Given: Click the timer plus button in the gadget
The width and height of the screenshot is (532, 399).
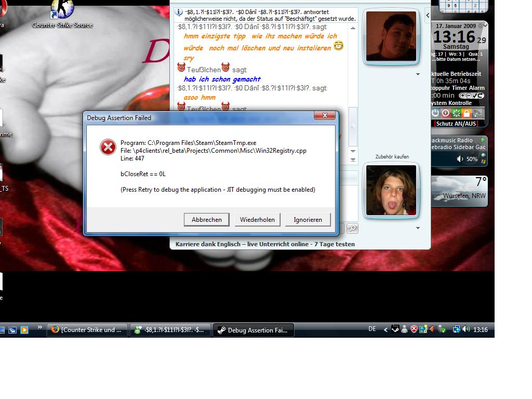Looking at the screenshot, I should pos(462,96).
